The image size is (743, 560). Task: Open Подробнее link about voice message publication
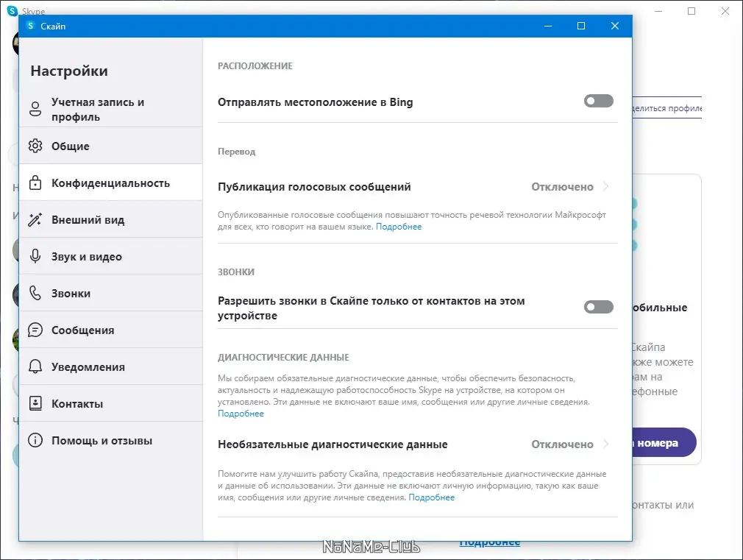399,227
